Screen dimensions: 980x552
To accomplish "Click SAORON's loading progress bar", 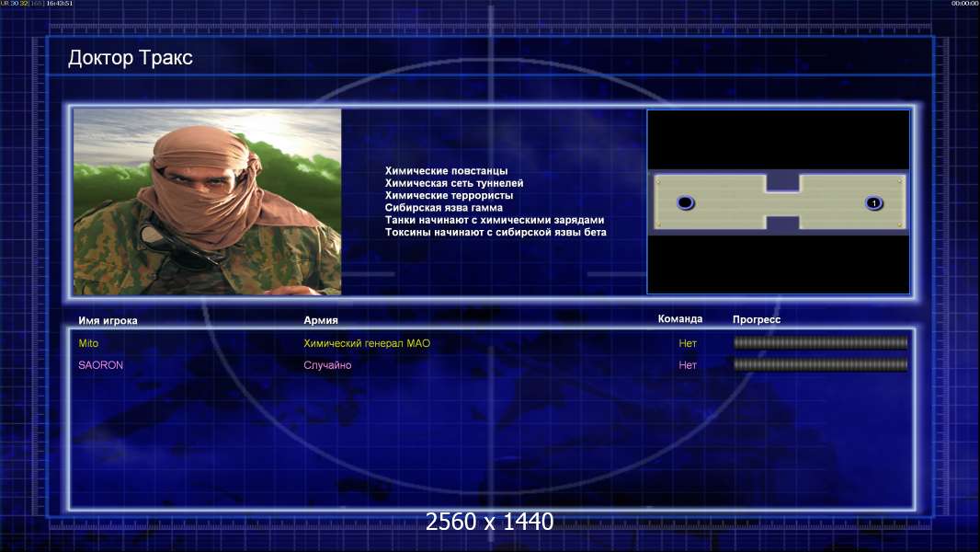I will pos(821,364).
